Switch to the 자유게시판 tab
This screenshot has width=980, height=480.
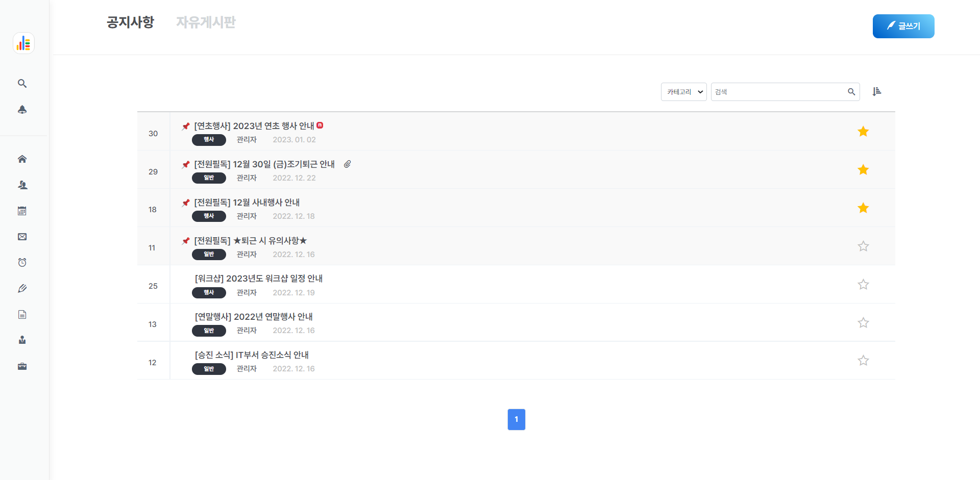pos(206,22)
